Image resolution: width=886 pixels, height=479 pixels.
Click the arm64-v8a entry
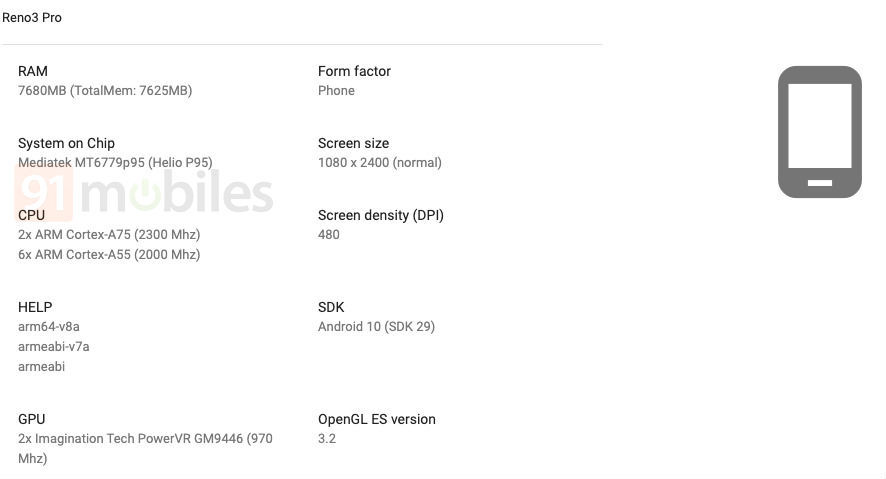pyautogui.click(x=49, y=326)
